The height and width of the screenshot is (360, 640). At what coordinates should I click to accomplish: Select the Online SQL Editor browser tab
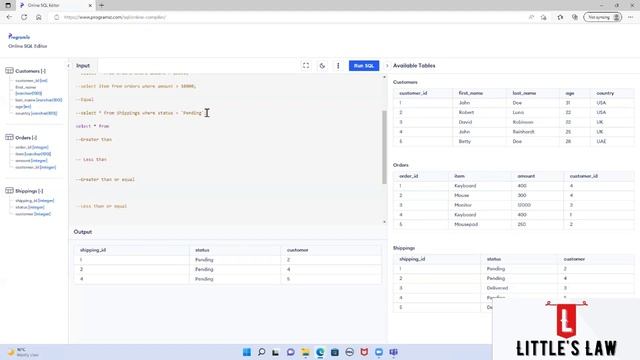pos(56,5)
